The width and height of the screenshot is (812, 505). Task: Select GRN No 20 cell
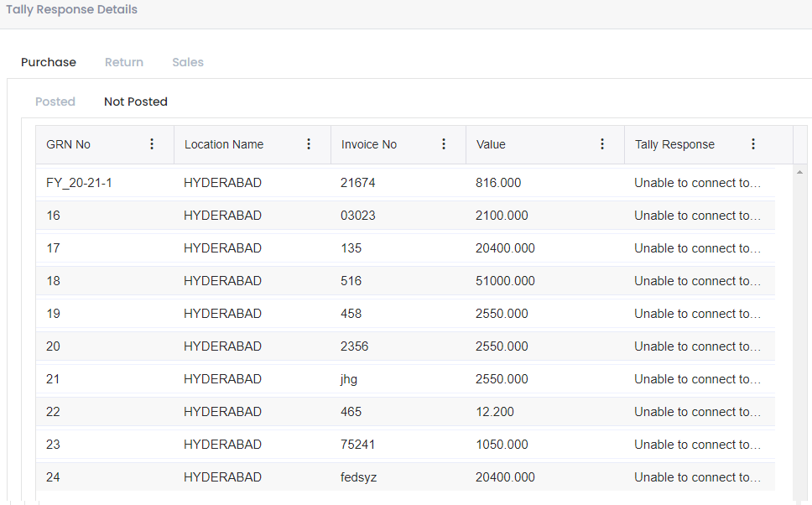[x=54, y=346]
